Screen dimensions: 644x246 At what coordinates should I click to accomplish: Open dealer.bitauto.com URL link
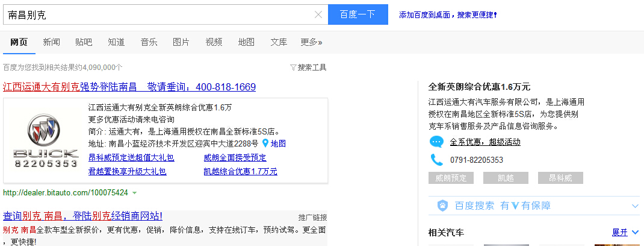click(66, 192)
